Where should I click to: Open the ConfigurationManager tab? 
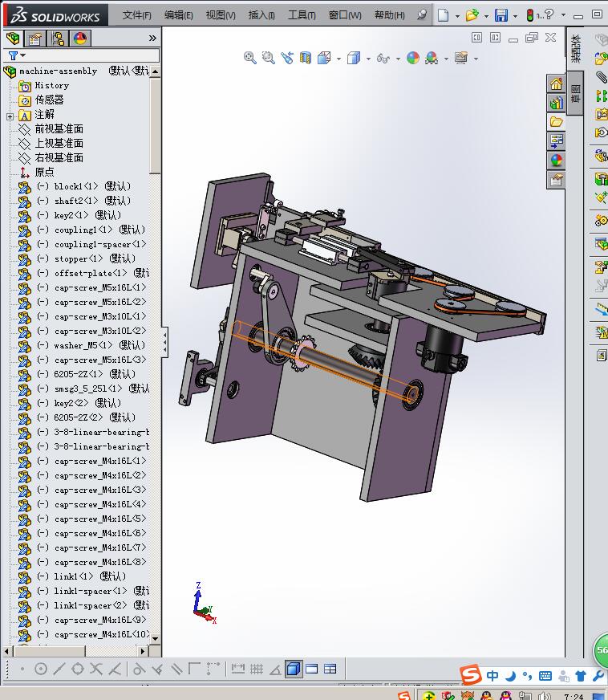[x=58, y=39]
